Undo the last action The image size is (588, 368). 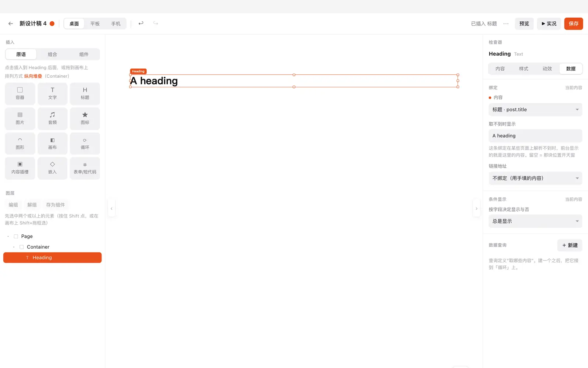(x=141, y=24)
